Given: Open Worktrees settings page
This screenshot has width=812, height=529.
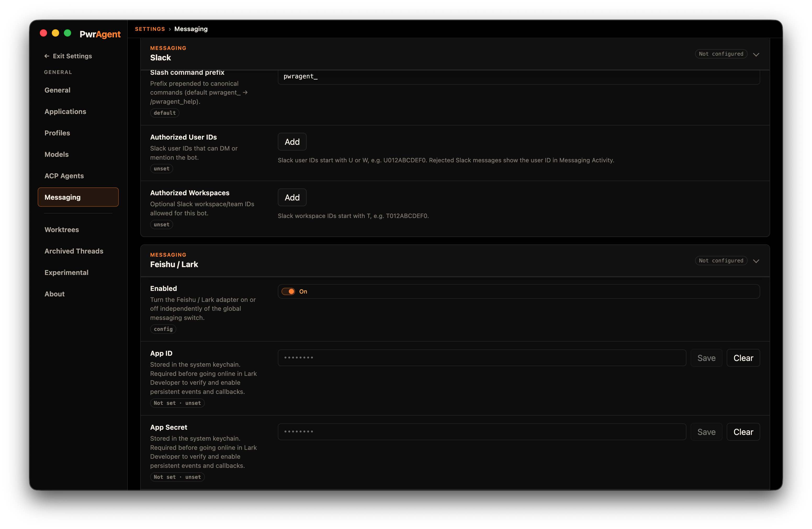Looking at the screenshot, I should [x=78, y=229].
